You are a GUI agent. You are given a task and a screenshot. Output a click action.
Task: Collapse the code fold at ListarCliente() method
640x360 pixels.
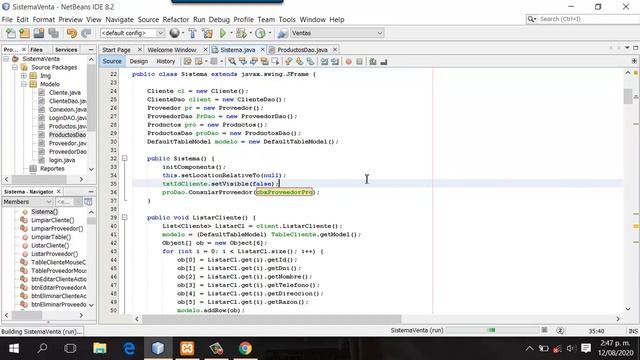point(124,218)
